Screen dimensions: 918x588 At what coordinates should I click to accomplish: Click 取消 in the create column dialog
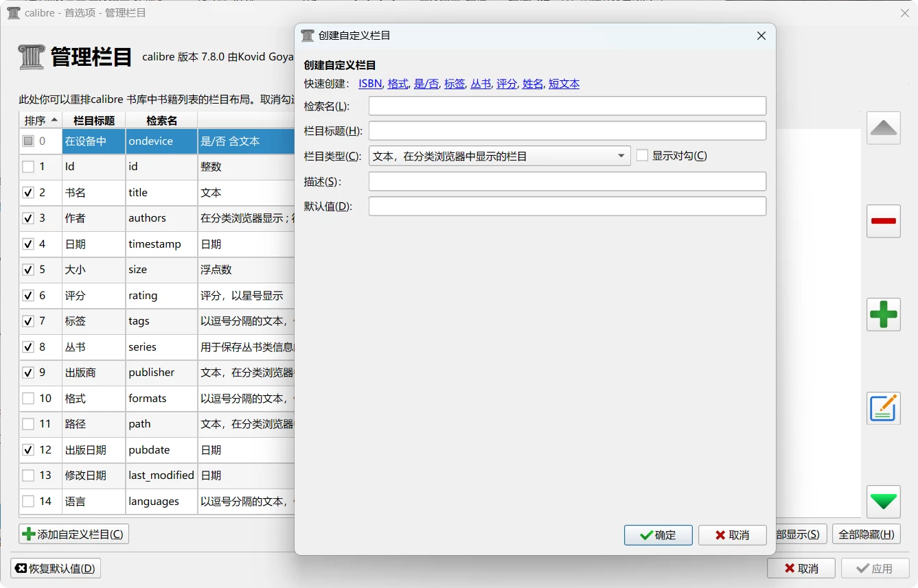pyautogui.click(x=732, y=535)
